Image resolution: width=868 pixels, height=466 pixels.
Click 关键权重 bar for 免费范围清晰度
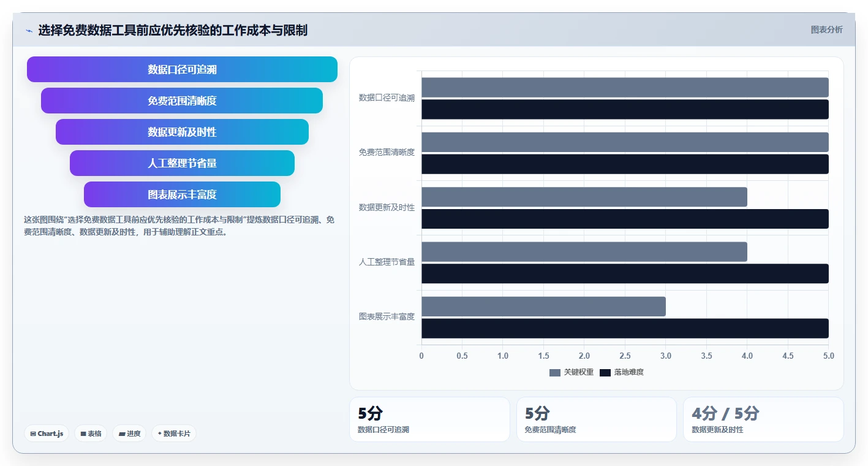(625, 142)
